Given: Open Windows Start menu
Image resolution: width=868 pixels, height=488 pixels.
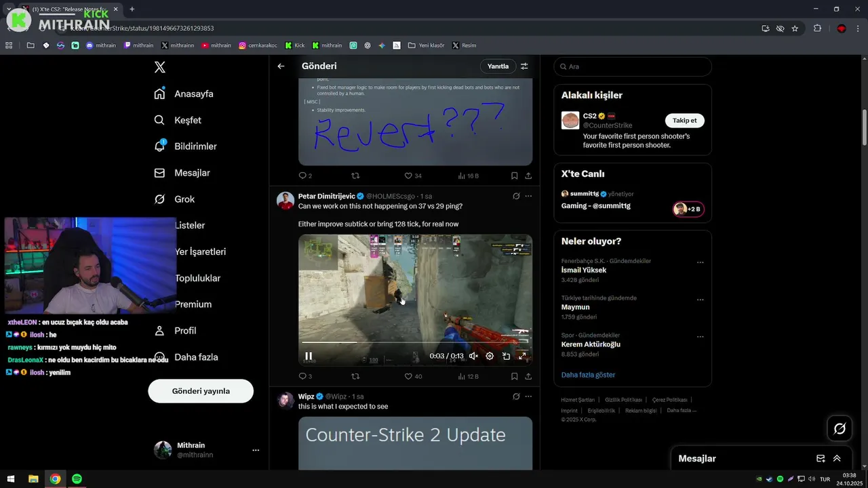Looking at the screenshot, I should click(11, 479).
